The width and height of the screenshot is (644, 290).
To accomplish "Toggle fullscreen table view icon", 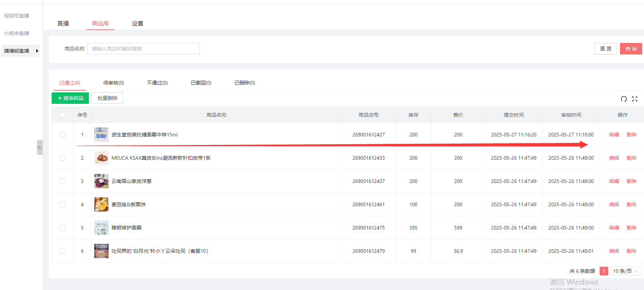I will pos(635,99).
